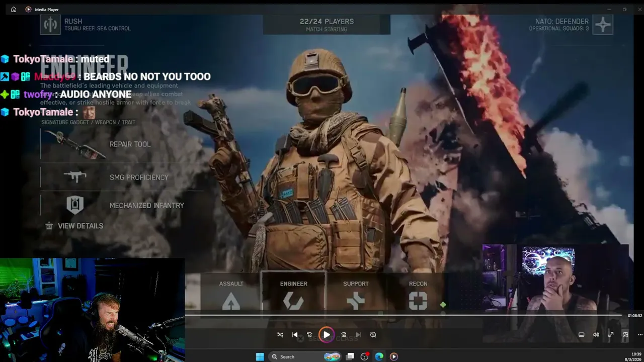Click the 22/24 Players match status
The image size is (644, 362).
coord(327,25)
